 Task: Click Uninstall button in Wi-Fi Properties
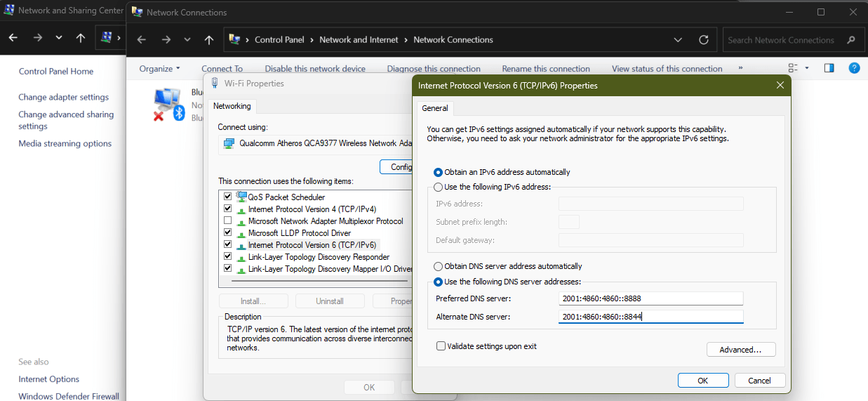[330, 301]
